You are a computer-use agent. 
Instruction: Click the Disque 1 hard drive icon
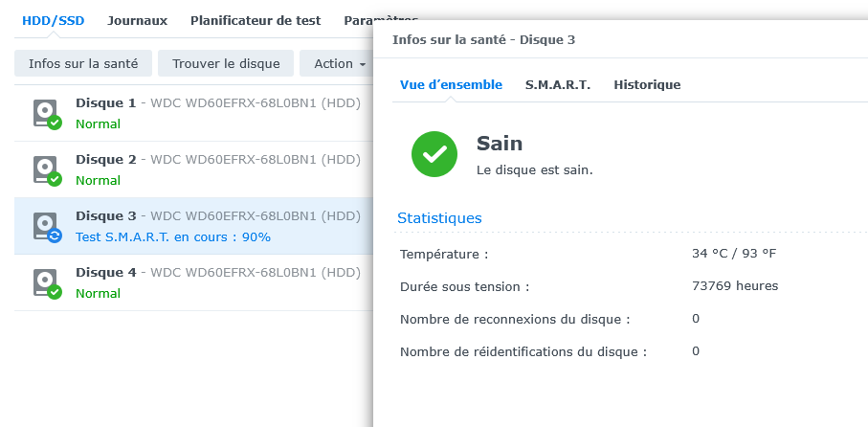pyautogui.click(x=45, y=113)
